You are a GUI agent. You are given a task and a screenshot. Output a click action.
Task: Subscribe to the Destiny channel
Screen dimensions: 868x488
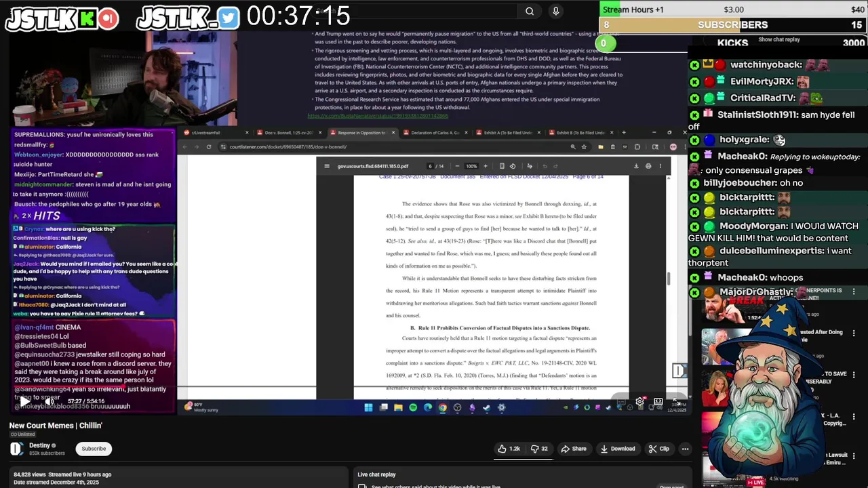[x=94, y=449]
